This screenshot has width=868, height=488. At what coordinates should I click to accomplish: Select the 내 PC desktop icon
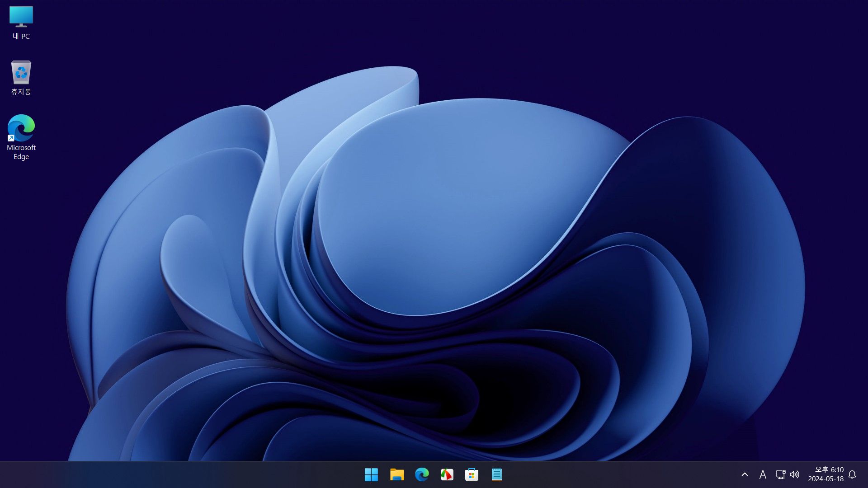(x=21, y=17)
